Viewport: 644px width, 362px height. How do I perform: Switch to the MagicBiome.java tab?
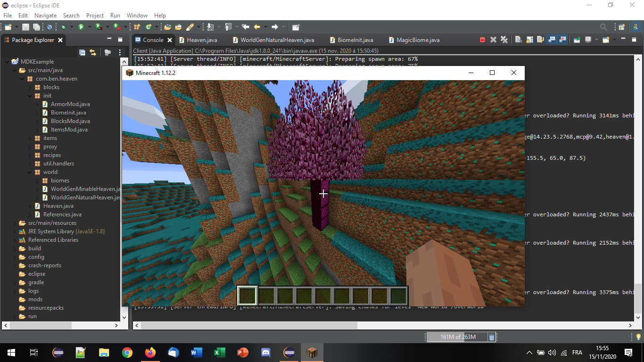tap(418, 40)
